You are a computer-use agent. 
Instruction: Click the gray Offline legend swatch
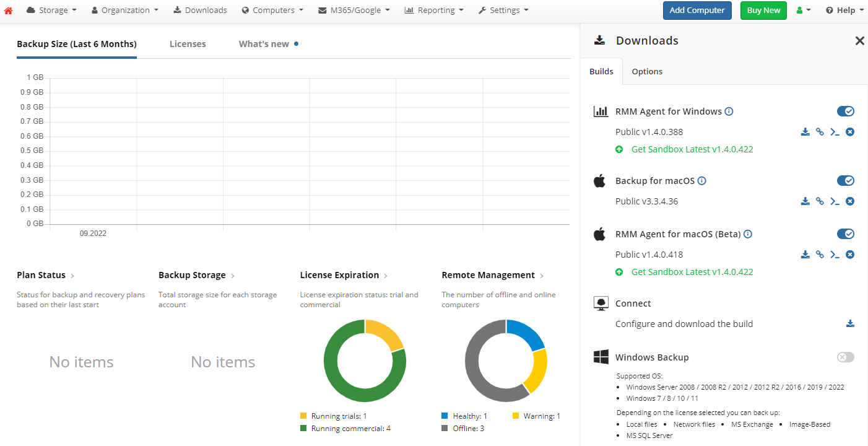[x=445, y=429]
